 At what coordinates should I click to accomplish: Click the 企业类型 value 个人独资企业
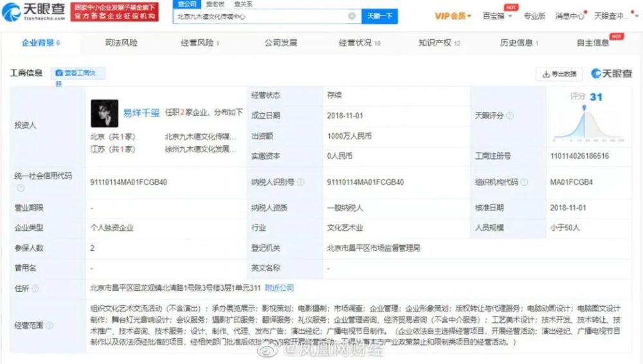coord(112,228)
